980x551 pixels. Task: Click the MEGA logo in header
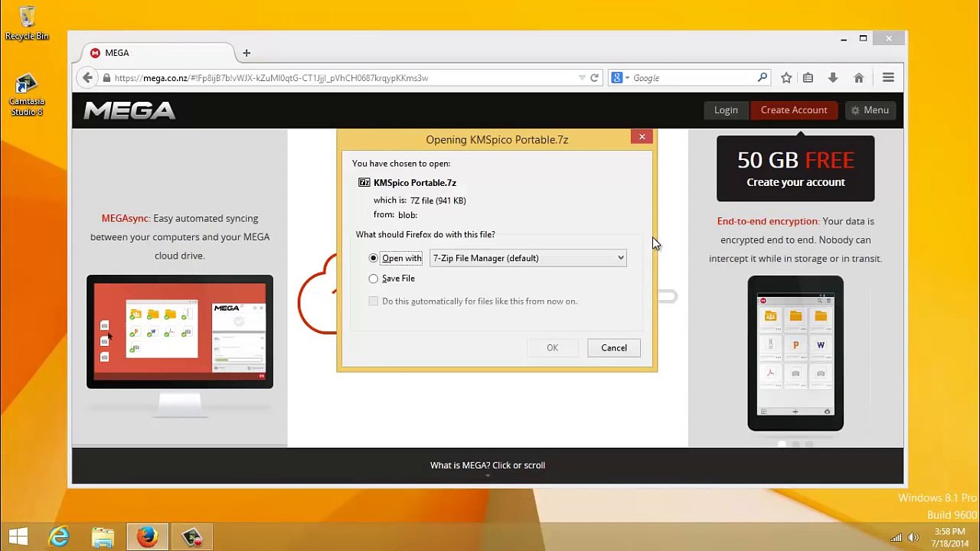pos(130,110)
